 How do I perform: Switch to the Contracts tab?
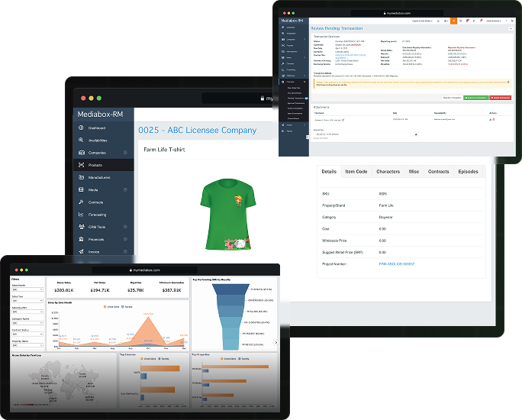(439, 172)
